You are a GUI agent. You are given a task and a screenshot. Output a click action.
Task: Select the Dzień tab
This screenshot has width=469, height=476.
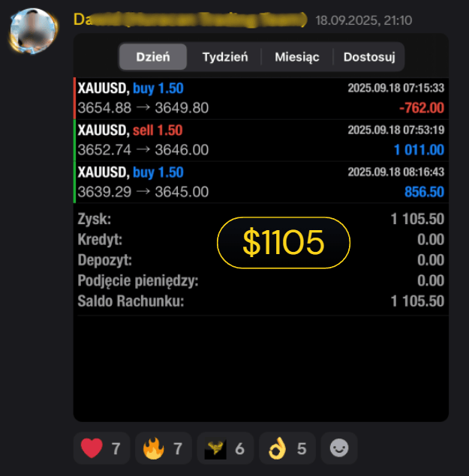tap(153, 57)
